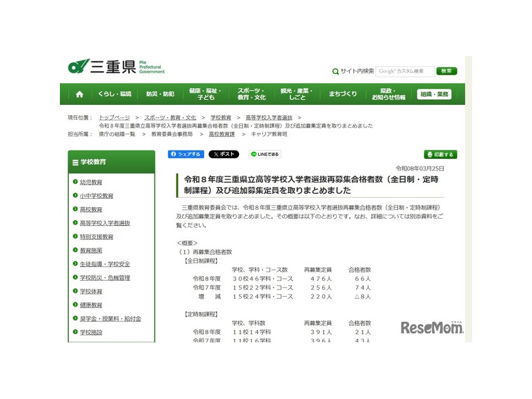Click the home icon in green navigation bar
This screenshot has width=532, height=399.
79,93
